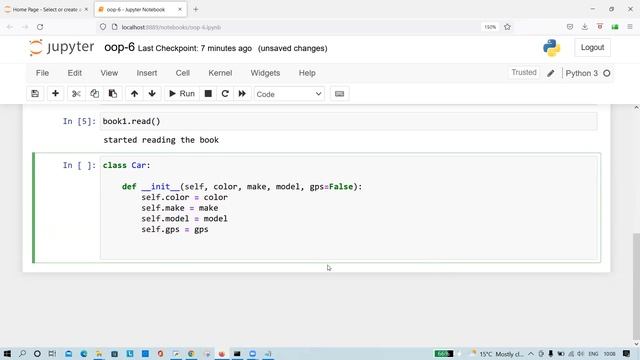Image resolution: width=640 pixels, height=360 pixels.
Task: Show hidden system tray icons
Action: 531,354
